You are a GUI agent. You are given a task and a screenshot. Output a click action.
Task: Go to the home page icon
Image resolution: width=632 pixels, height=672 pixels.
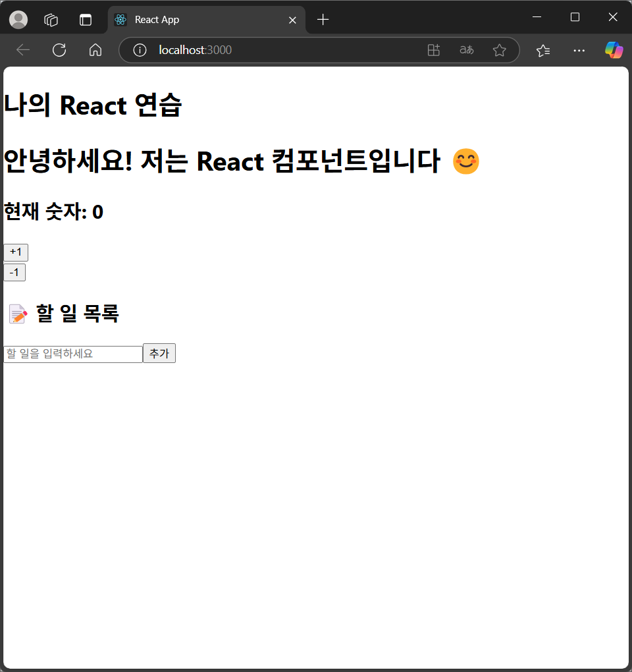click(x=95, y=50)
